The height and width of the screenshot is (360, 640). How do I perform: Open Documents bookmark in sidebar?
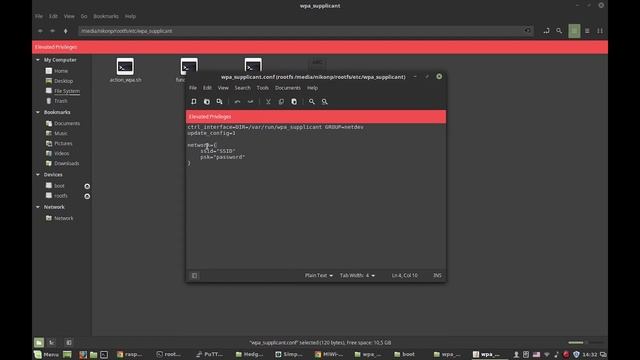(67, 124)
